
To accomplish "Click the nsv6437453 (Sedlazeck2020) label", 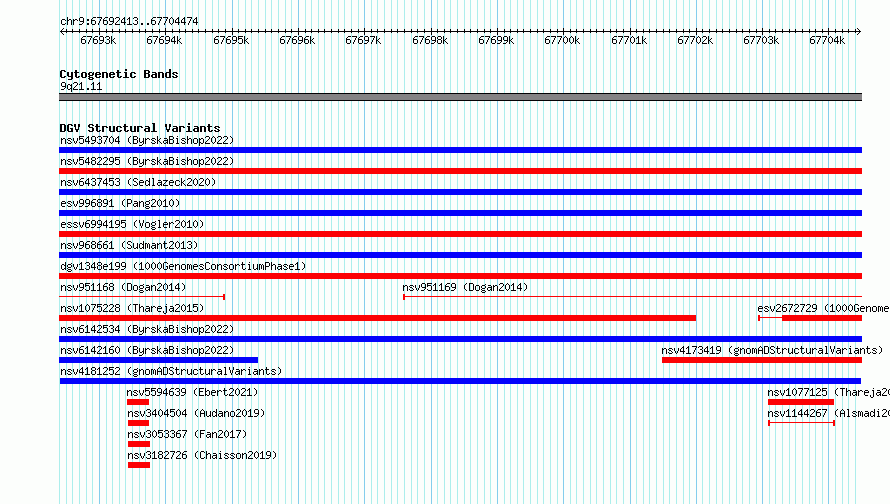I will [x=138, y=182].
